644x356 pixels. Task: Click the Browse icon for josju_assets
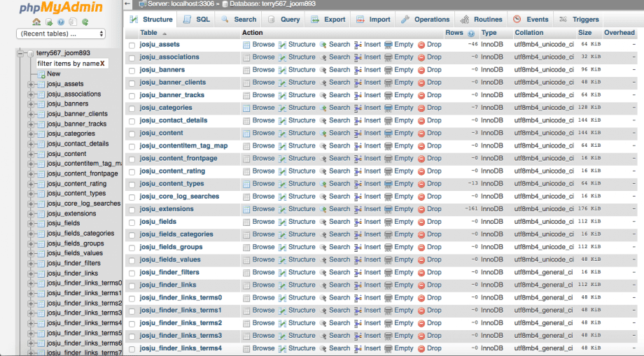[246, 45]
